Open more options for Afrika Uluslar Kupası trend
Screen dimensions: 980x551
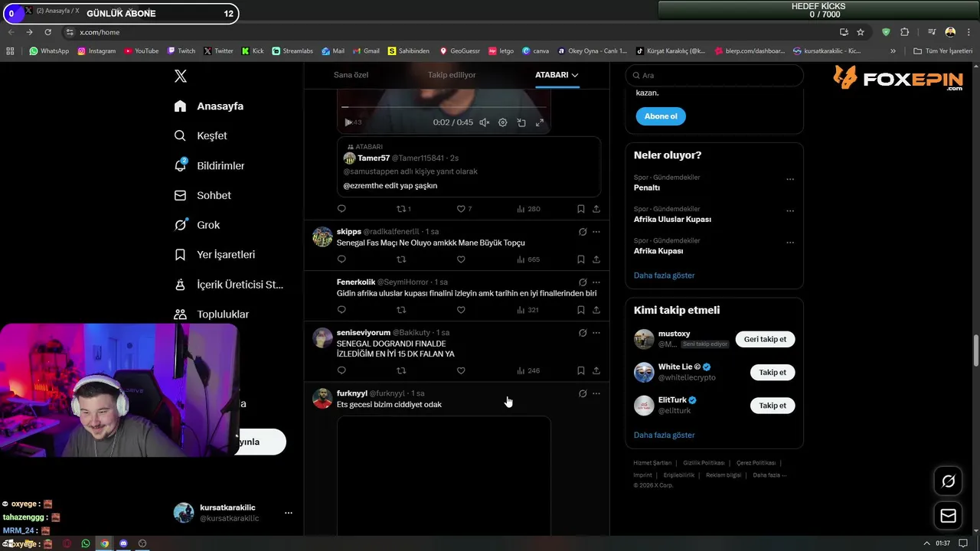(790, 210)
